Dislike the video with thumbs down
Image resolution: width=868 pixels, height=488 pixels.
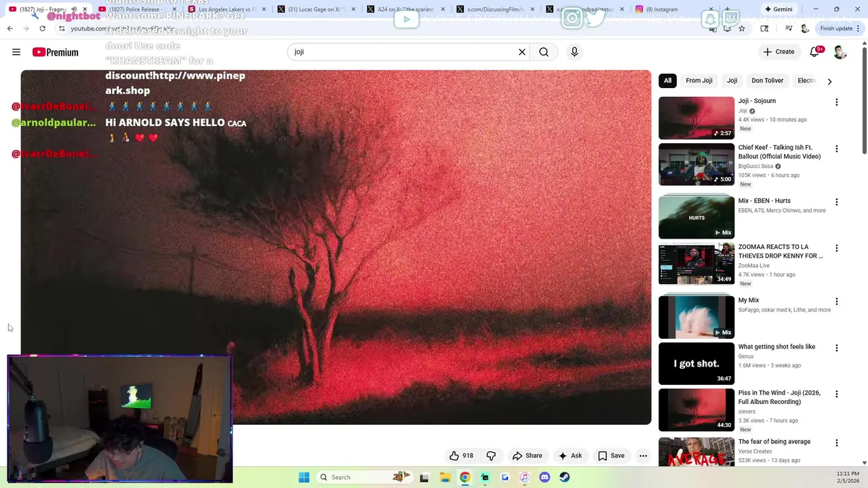point(492,455)
